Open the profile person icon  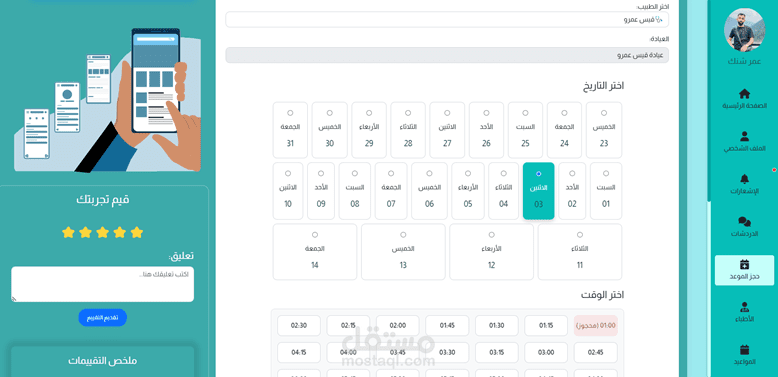point(744,136)
